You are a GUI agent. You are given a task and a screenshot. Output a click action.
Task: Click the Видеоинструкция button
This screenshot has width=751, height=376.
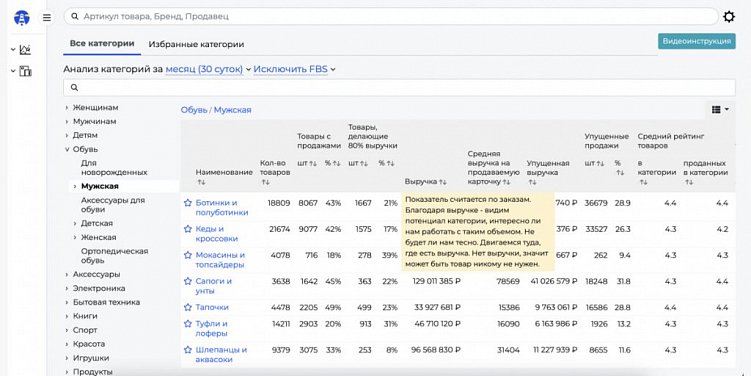coord(696,41)
